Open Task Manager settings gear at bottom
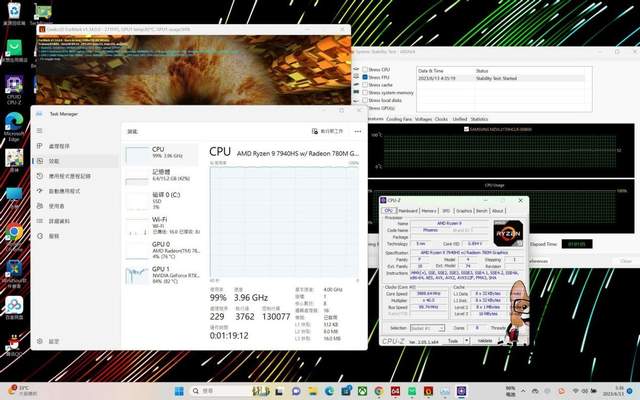640x400 pixels. [x=39, y=341]
